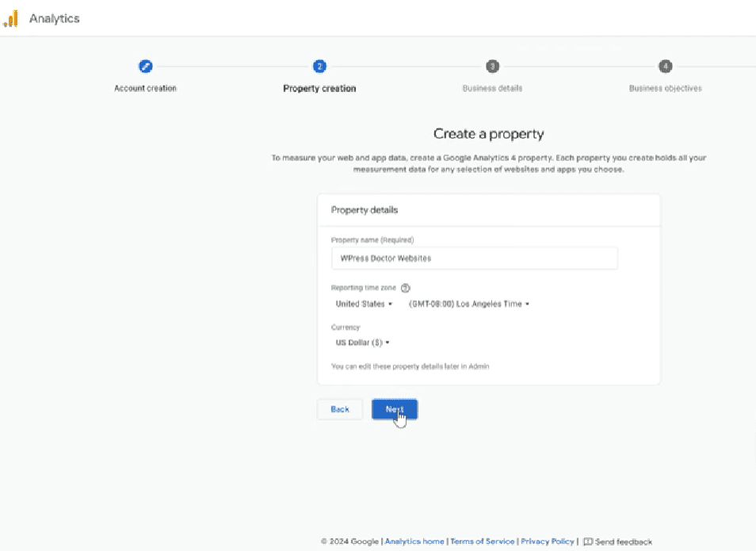Open the Terms of Service link
The width and height of the screenshot is (756, 551).
[482, 541]
